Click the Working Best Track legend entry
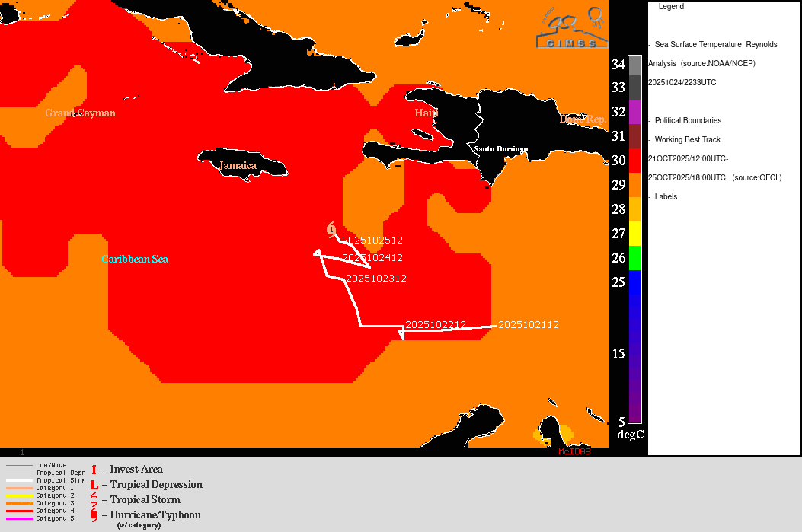The image size is (802, 532). point(687,140)
